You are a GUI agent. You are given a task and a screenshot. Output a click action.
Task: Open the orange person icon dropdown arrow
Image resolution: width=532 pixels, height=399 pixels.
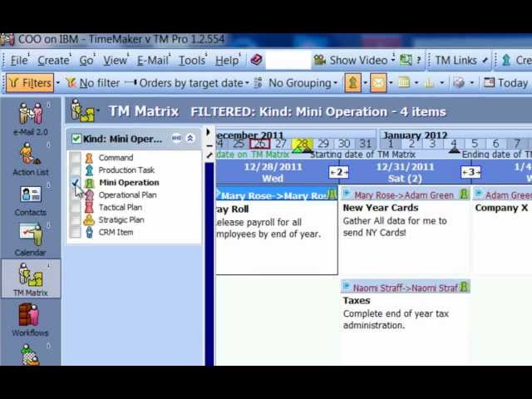(365, 83)
